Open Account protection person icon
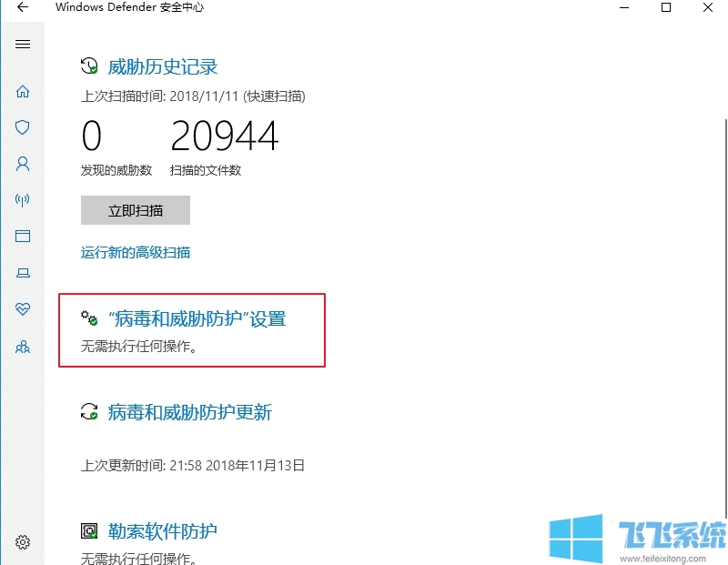 tap(23, 164)
